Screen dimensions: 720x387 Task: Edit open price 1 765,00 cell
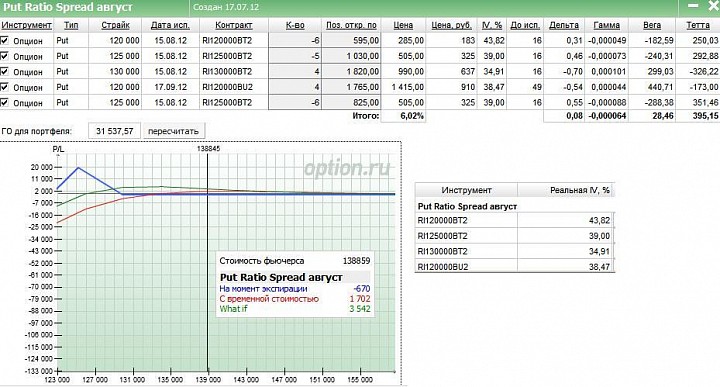point(351,87)
